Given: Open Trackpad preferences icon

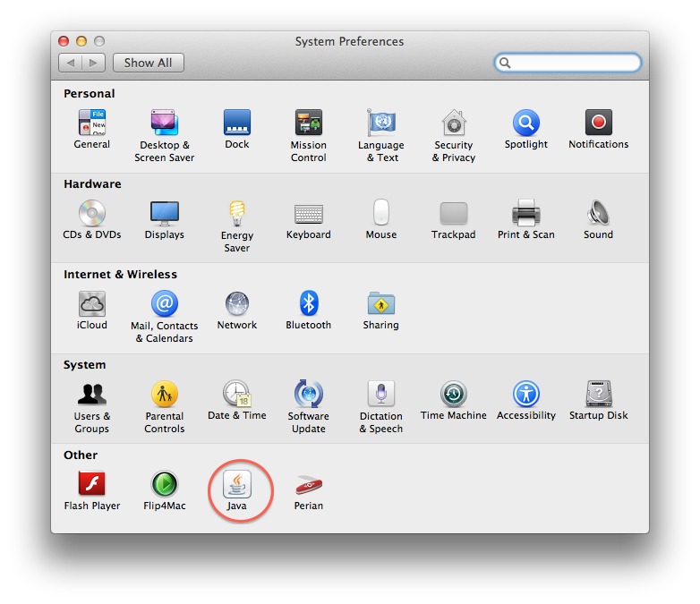Looking at the screenshot, I should [x=454, y=213].
